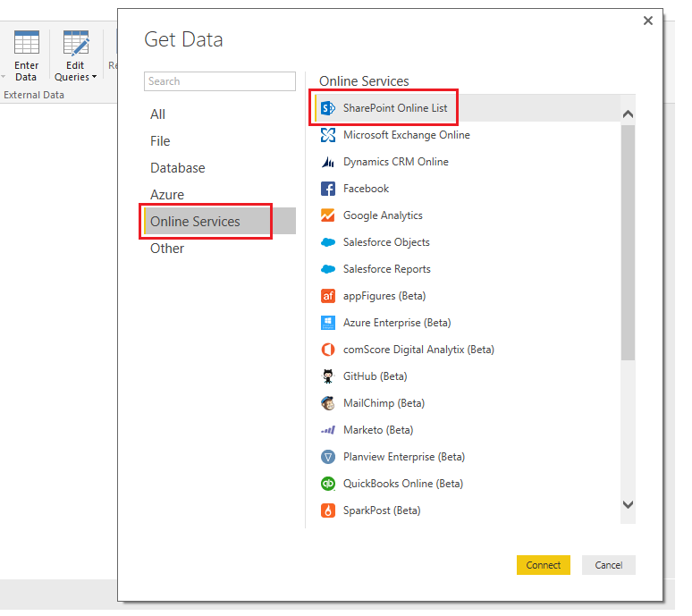Click the Marketo icon
692x616 pixels.
[x=327, y=430]
